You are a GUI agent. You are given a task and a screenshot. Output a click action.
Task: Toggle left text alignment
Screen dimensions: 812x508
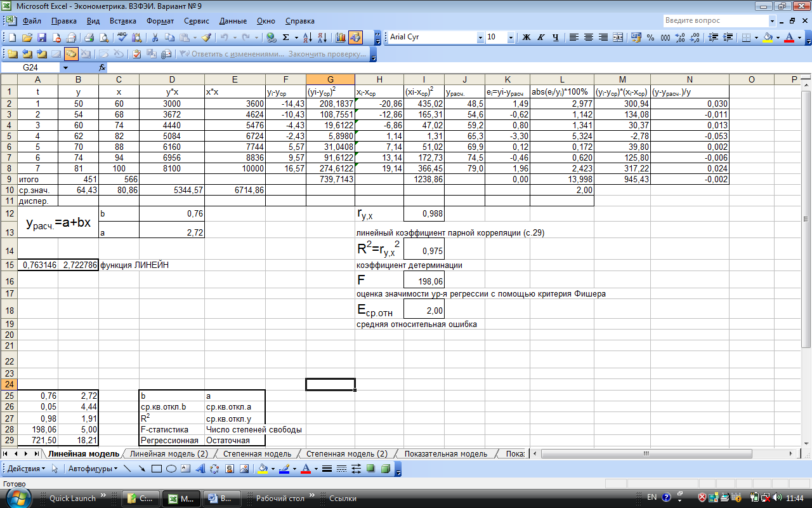[x=574, y=37]
